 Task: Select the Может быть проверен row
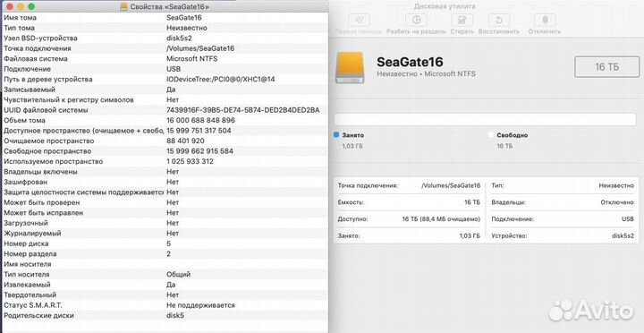coord(165,202)
